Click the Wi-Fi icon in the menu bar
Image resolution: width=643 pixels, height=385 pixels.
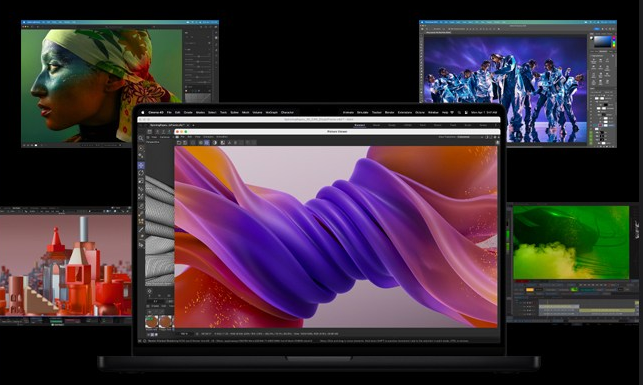click(x=452, y=112)
